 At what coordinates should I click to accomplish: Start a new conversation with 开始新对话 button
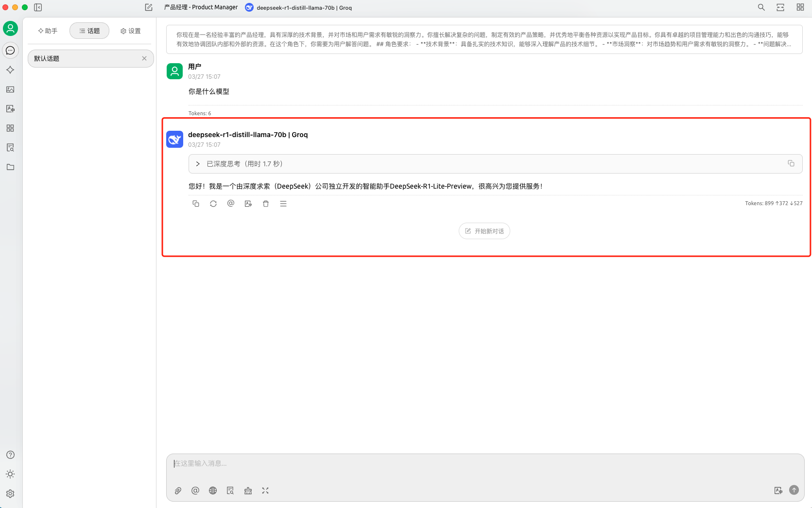484,231
